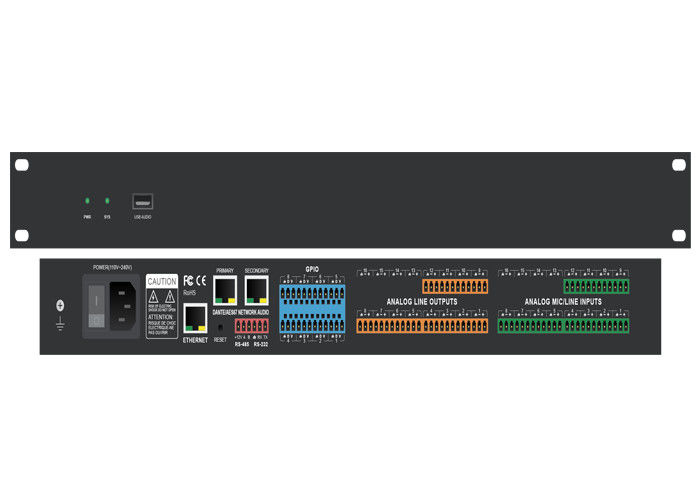
Task: Click the upper orange analog output connector
Action: (x=455, y=288)
